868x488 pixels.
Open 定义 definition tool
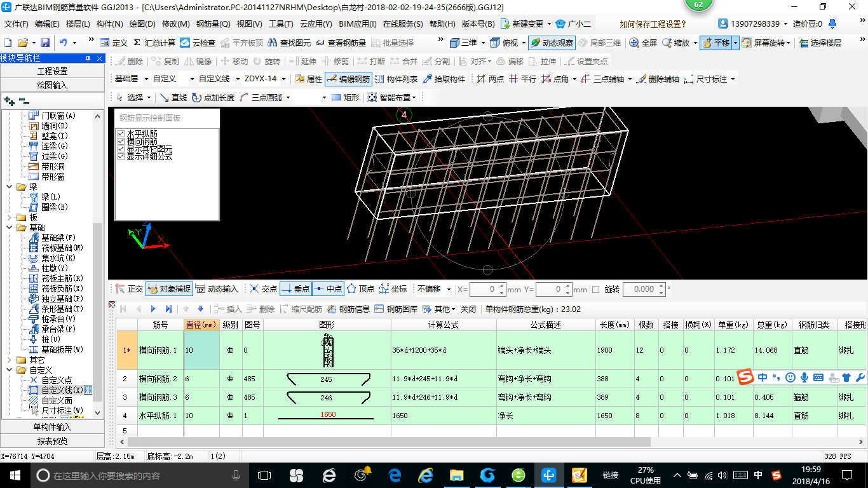click(x=114, y=43)
